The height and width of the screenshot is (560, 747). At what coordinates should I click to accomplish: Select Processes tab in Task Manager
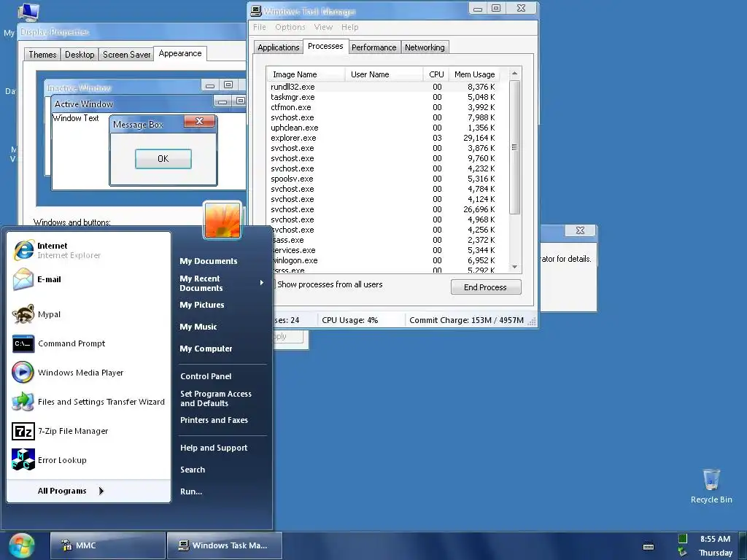[x=325, y=46]
